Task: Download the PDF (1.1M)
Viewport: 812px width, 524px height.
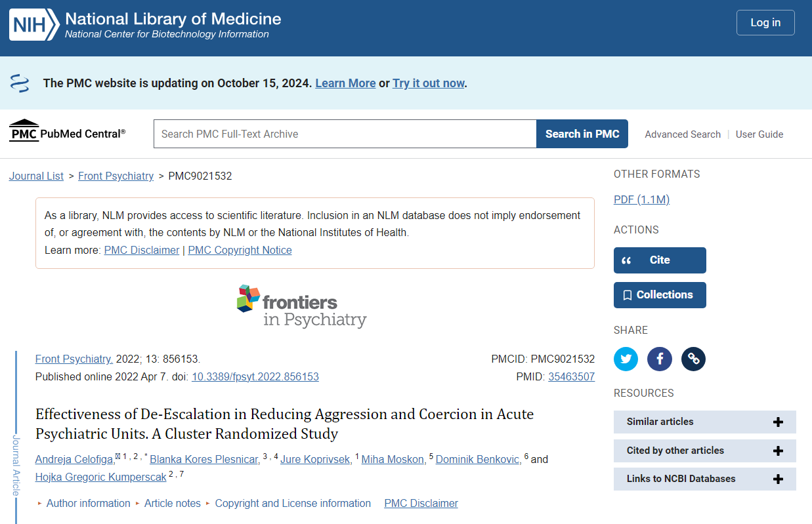Action: pos(641,199)
